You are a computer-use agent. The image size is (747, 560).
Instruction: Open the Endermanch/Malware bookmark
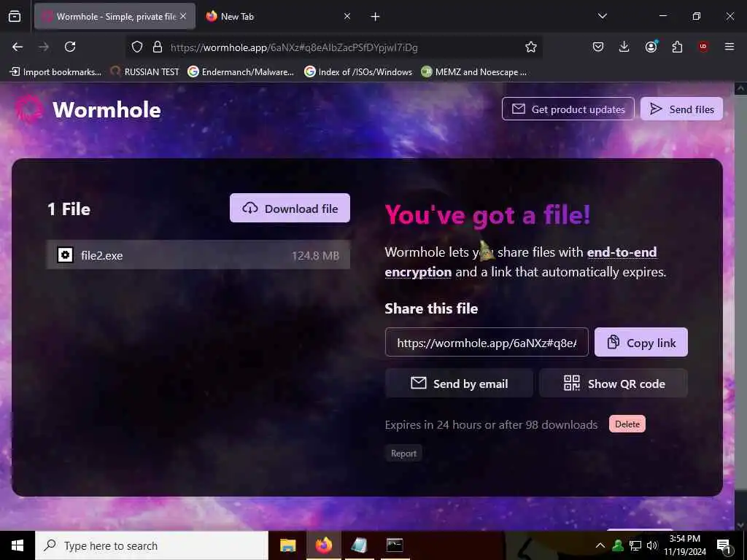pyautogui.click(x=241, y=72)
